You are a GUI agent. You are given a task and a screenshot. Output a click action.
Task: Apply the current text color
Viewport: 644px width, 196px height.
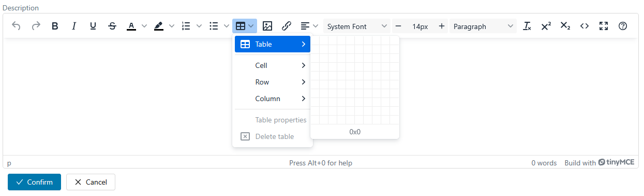pos(131,26)
